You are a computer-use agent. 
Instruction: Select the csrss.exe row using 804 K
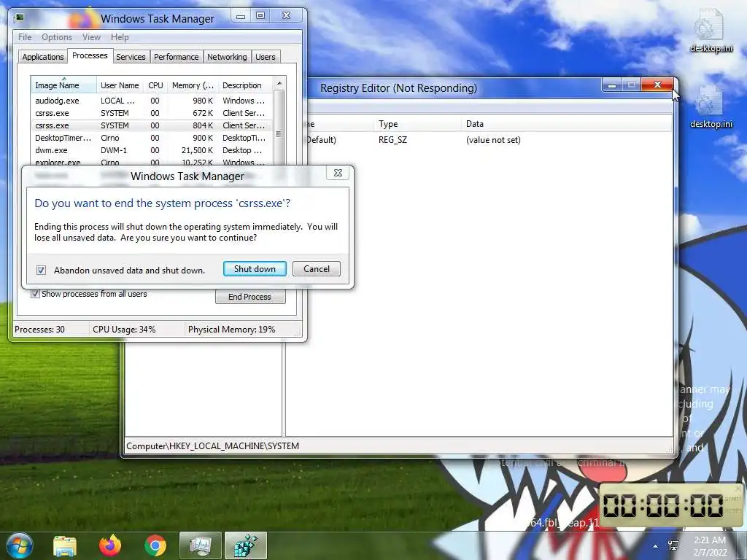[x=152, y=125]
